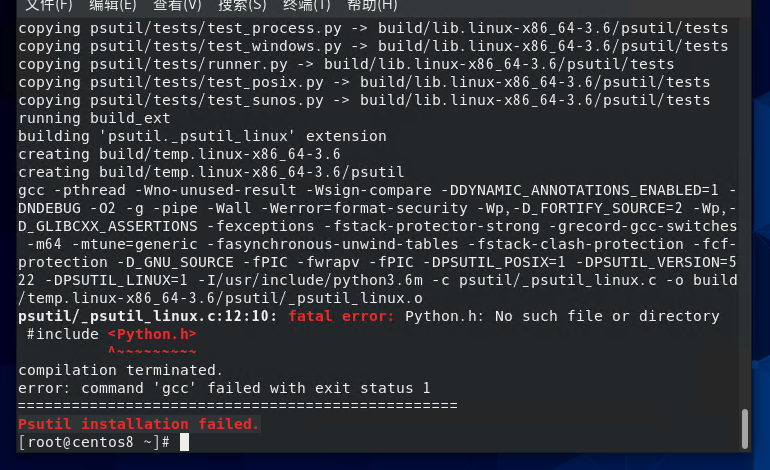This screenshot has width=770, height=470.
Task: Click the red "Psutil installation failed." message
Action: click(x=138, y=424)
